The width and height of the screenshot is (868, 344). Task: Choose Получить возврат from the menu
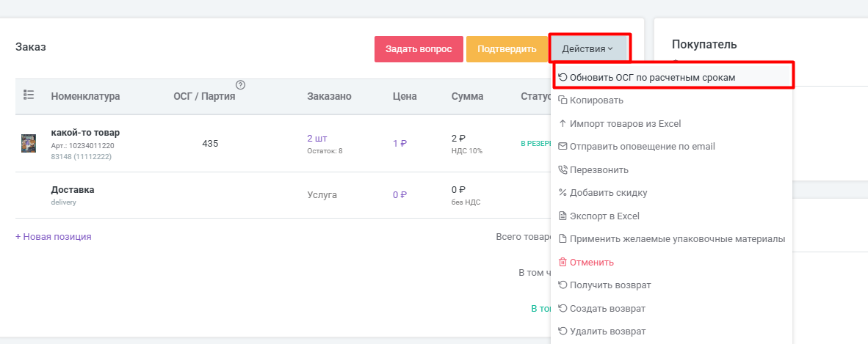coord(610,285)
